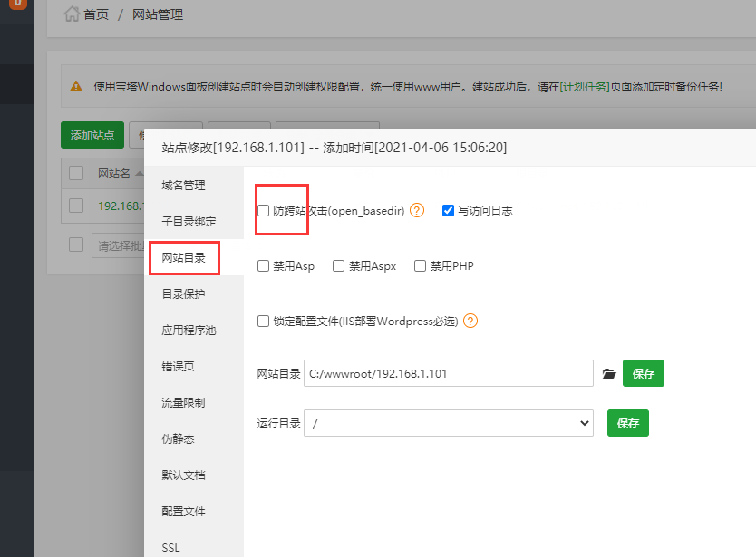Image resolution: width=756 pixels, height=557 pixels.
Task: Click help icon beside lock config file option
Action: coord(470,321)
